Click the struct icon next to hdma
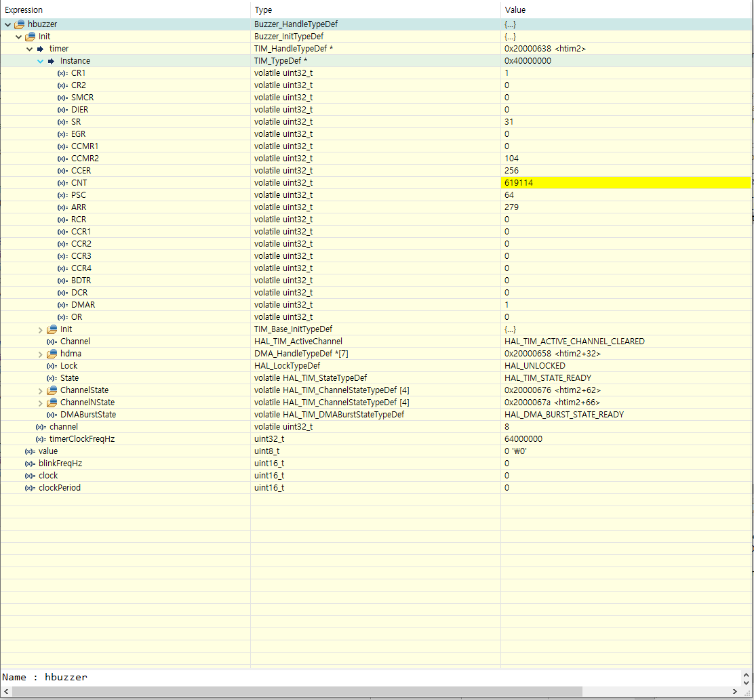Image resolution: width=754 pixels, height=700 pixels. [x=50, y=353]
